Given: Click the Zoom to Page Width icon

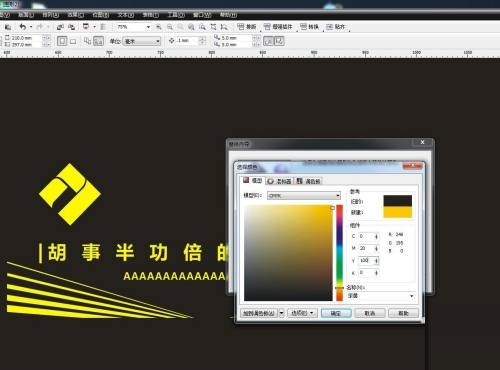Looking at the screenshot, I should tap(213, 27).
